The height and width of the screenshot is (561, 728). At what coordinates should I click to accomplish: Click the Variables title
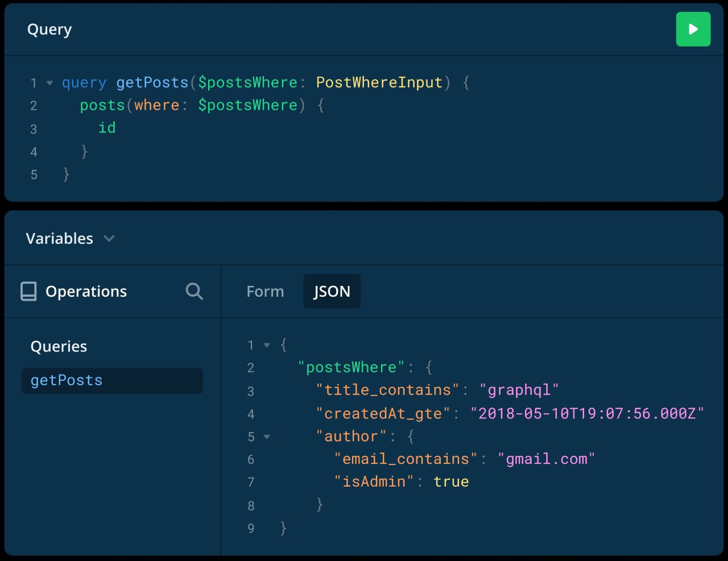59,238
